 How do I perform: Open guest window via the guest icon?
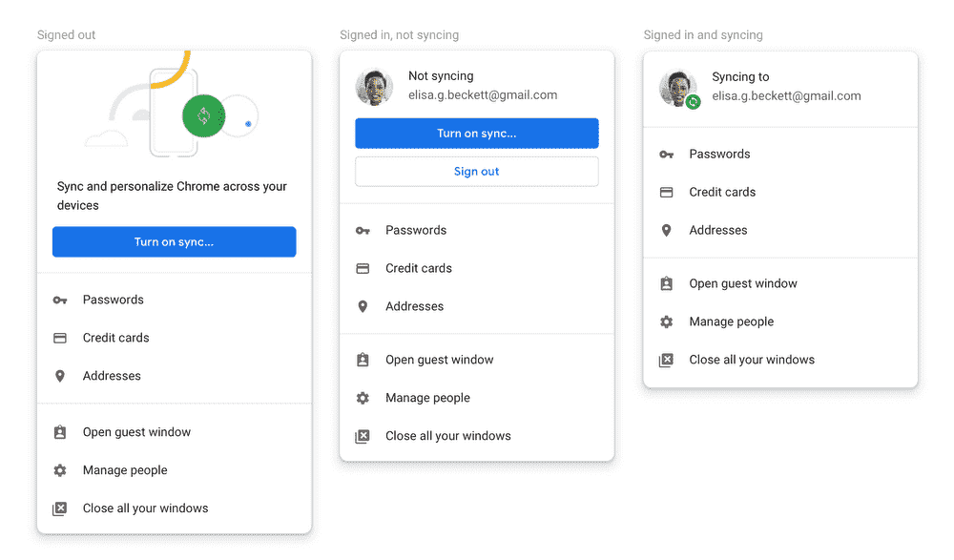(x=60, y=432)
